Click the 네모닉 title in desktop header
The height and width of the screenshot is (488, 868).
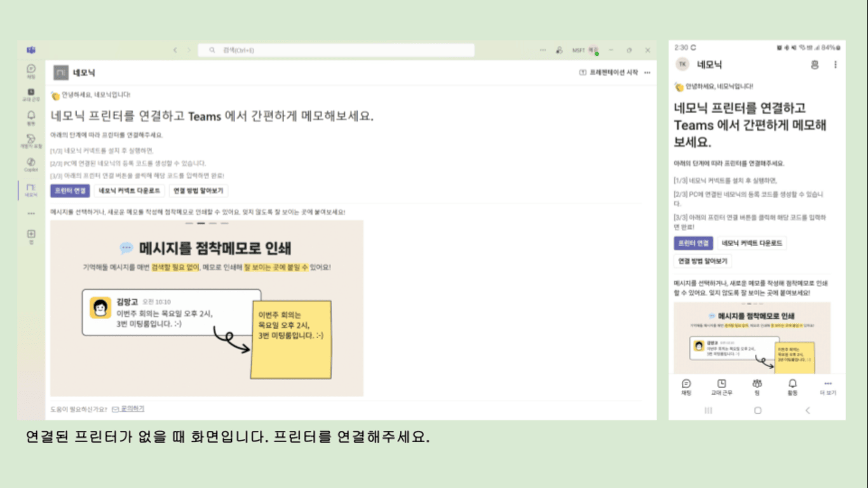[x=84, y=73]
